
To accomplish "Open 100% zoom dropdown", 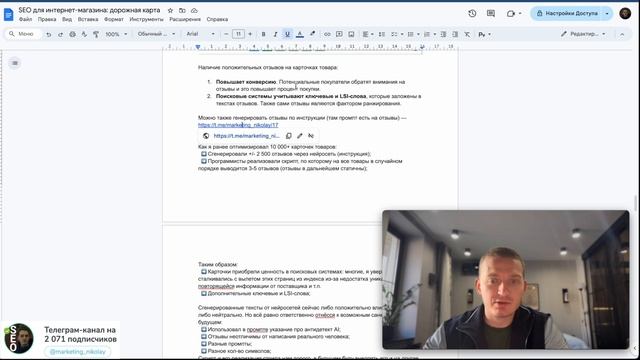I will [116, 34].
